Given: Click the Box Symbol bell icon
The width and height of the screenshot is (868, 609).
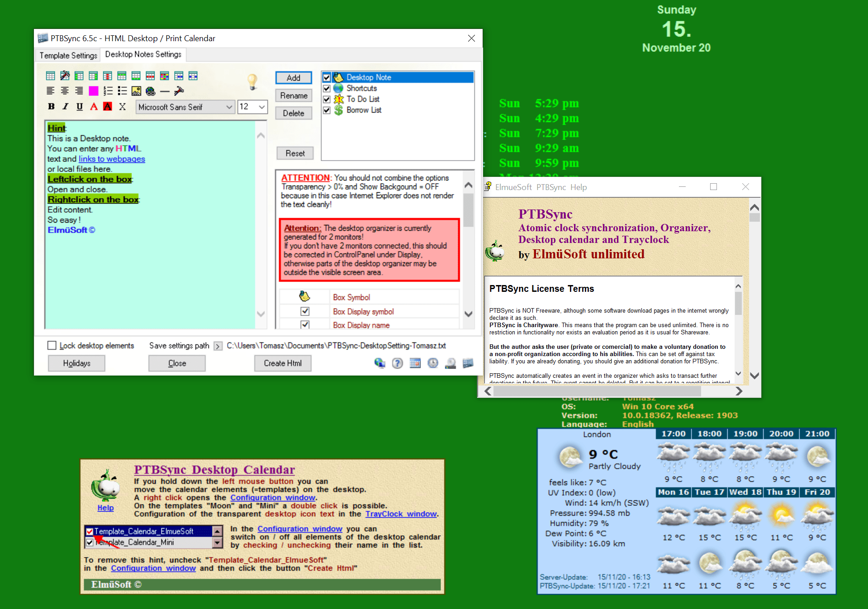Looking at the screenshot, I should pyautogui.click(x=304, y=296).
